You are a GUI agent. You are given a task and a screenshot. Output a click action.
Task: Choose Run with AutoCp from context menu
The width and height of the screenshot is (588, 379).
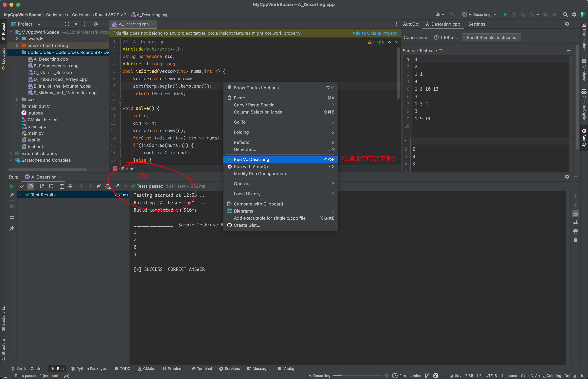tap(281, 167)
